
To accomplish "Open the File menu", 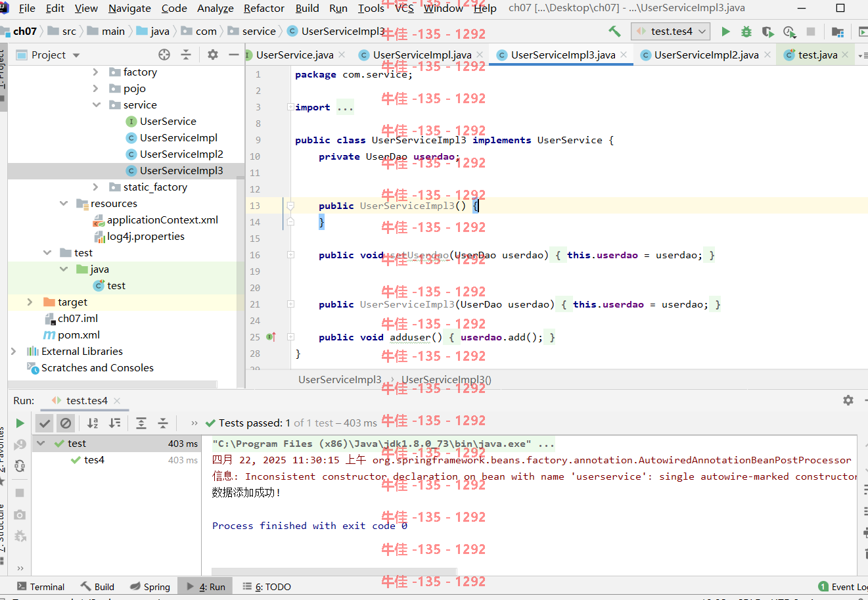I will (27, 8).
